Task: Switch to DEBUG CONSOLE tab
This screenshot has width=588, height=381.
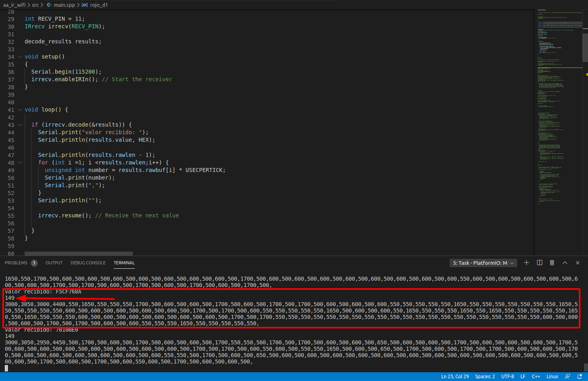Action: 88,263
